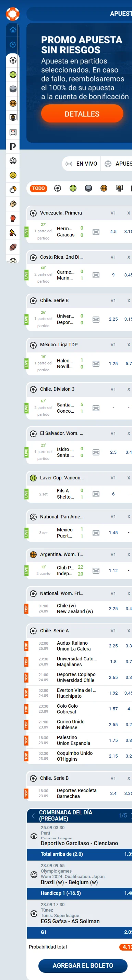
Task: Click the orange DETALLES promo button
Action: (82, 114)
